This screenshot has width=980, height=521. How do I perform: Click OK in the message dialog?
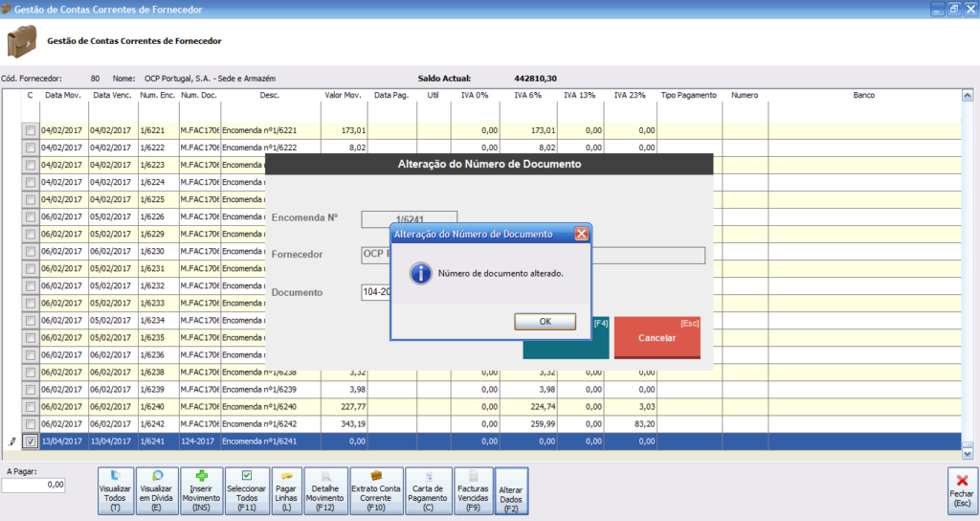click(x=545, y=322)
